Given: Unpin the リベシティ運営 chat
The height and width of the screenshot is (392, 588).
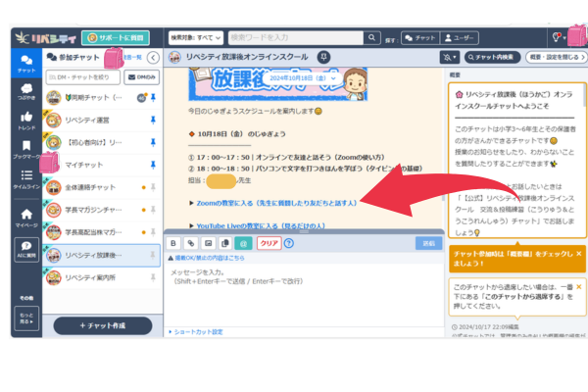Looking at the screenshot, I should point(153,120).
